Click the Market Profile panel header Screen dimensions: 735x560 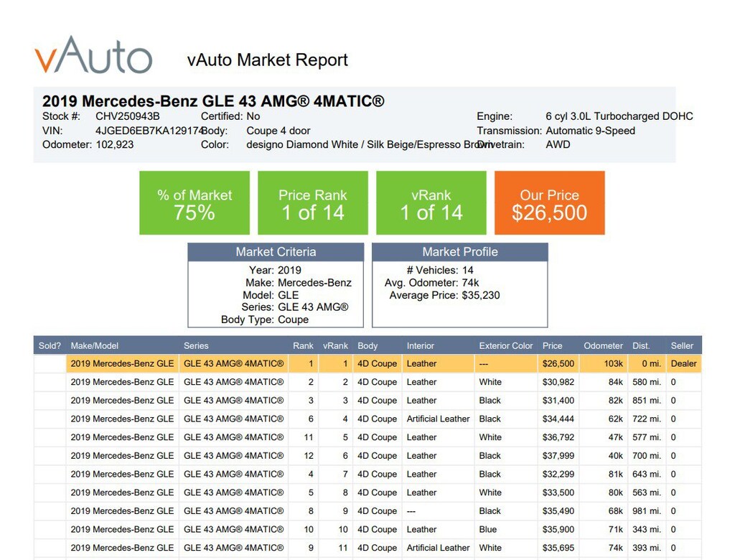coord(459,252)
